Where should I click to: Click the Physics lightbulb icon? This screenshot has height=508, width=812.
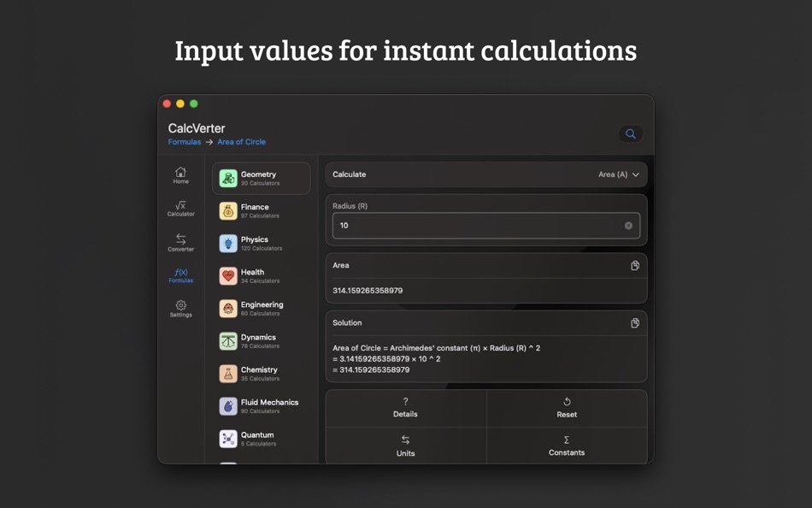(228, 244)
